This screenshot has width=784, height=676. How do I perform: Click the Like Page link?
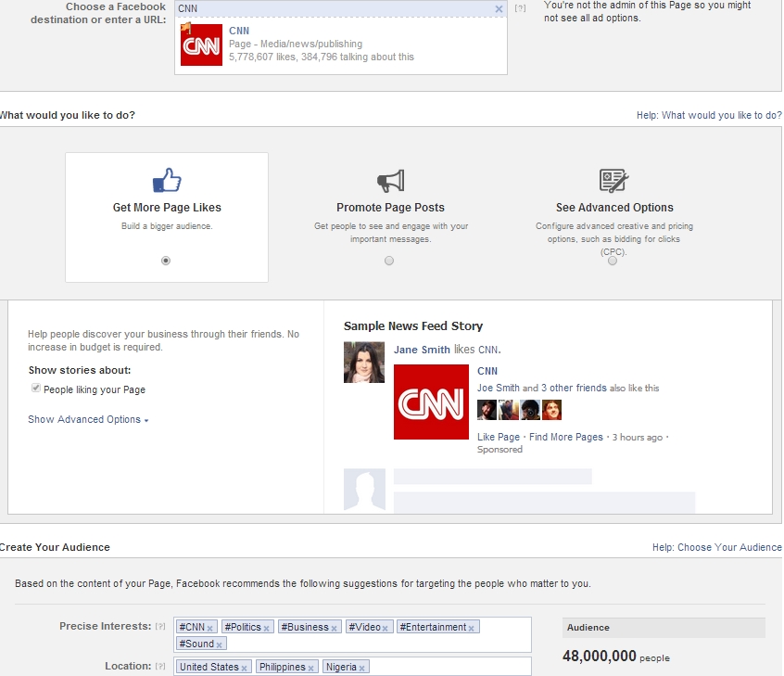[499, 437]
